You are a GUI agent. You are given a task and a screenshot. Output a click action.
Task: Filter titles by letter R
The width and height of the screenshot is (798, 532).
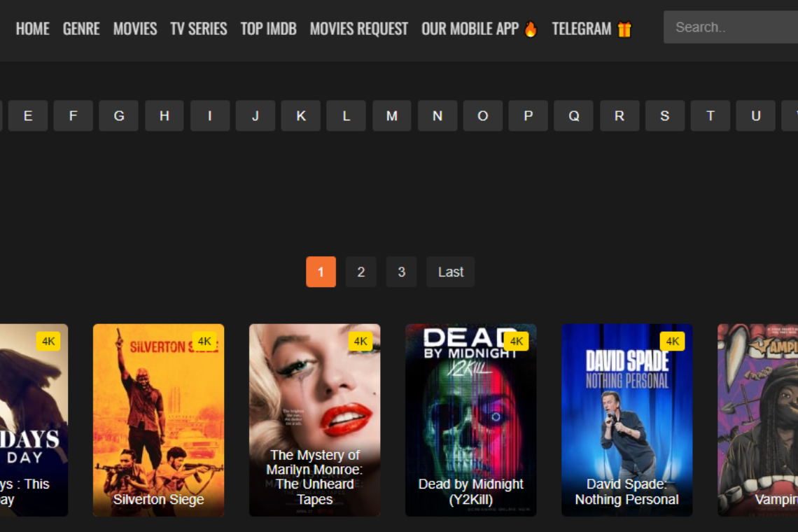pyautogui.click(x=619, y=116)
